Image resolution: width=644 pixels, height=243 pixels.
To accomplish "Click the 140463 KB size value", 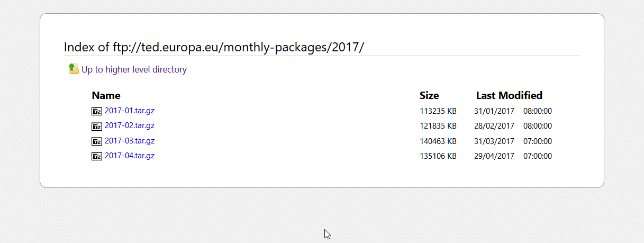I will [x=438, y=141].
